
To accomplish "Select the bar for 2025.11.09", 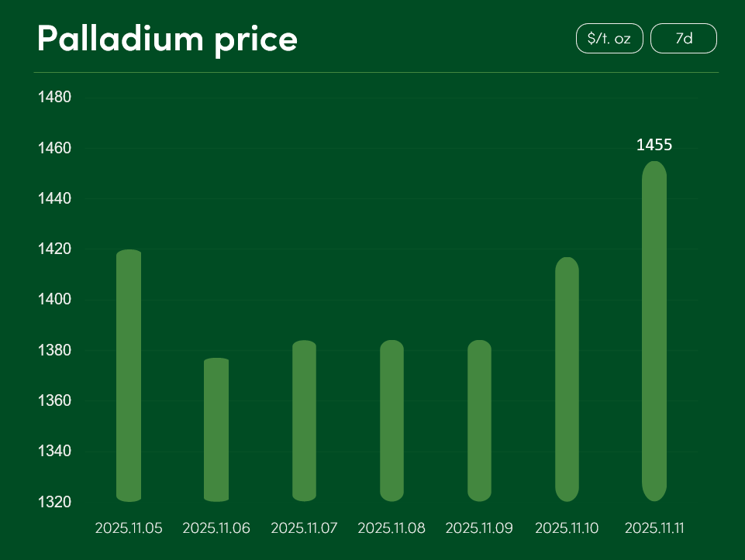I will coord(479,421).
